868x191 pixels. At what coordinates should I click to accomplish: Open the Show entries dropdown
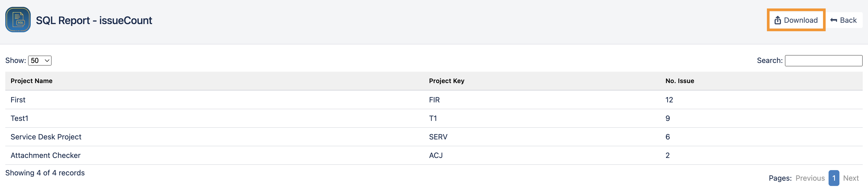coord(39,61)
